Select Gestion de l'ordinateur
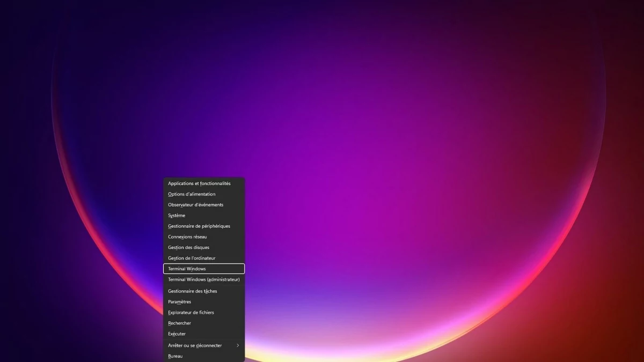This screenshot has width=644, height=362. coord(204,258)
